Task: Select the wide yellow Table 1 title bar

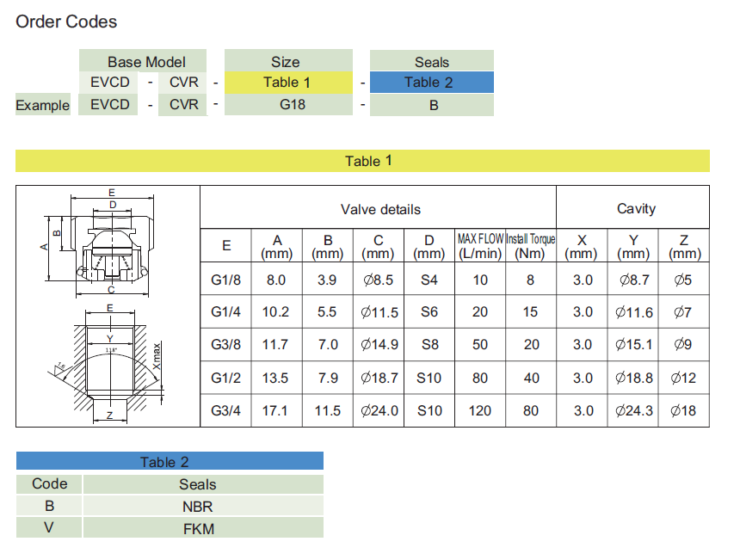Action: [362, 161]
